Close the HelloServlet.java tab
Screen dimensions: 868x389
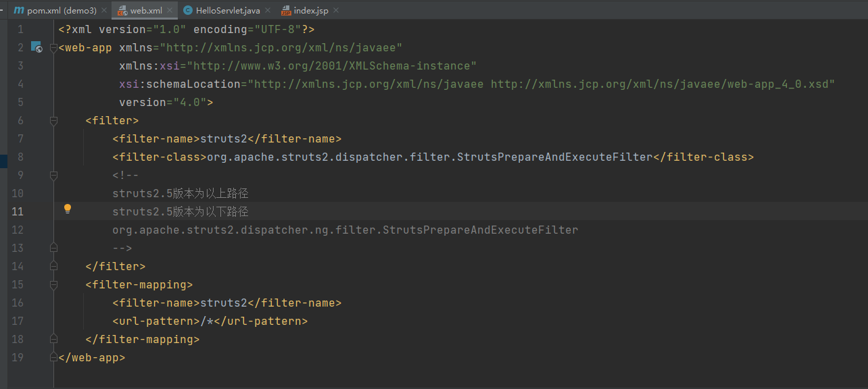click(x=268, y=11)
